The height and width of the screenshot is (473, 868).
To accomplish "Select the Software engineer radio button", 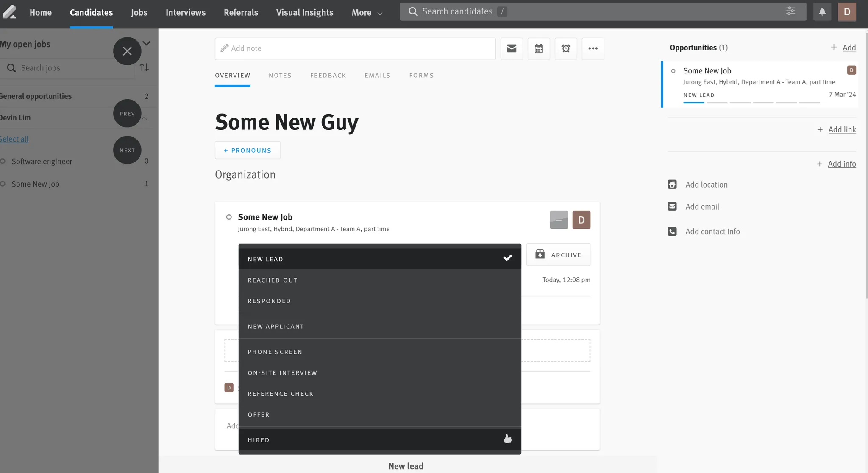I will point(3,161).
